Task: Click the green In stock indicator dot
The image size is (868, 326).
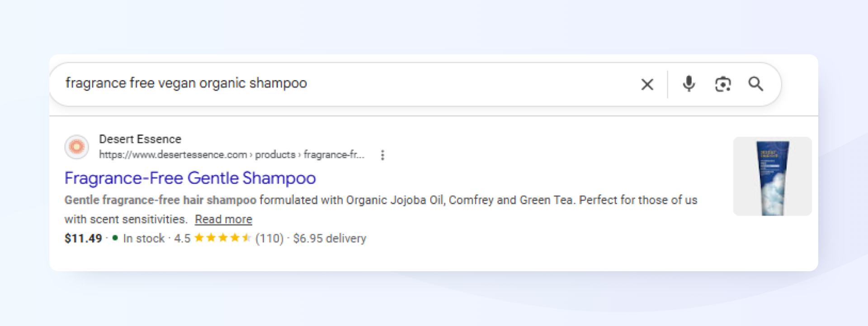Action: 115,238
